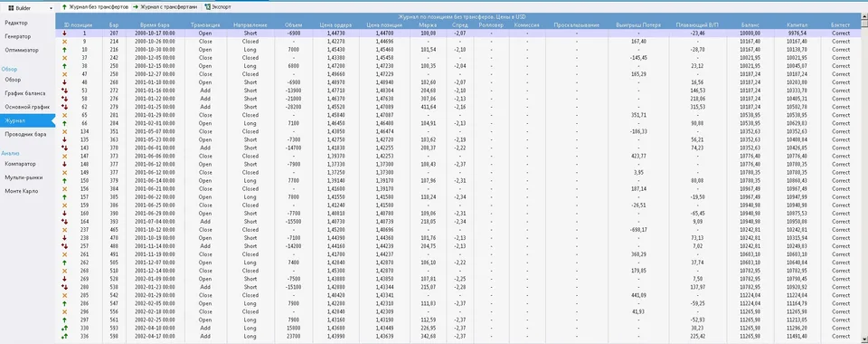Click the green up arrow of position 38
Viewport: 868px width, 344px height.
(x=65, y=66)
